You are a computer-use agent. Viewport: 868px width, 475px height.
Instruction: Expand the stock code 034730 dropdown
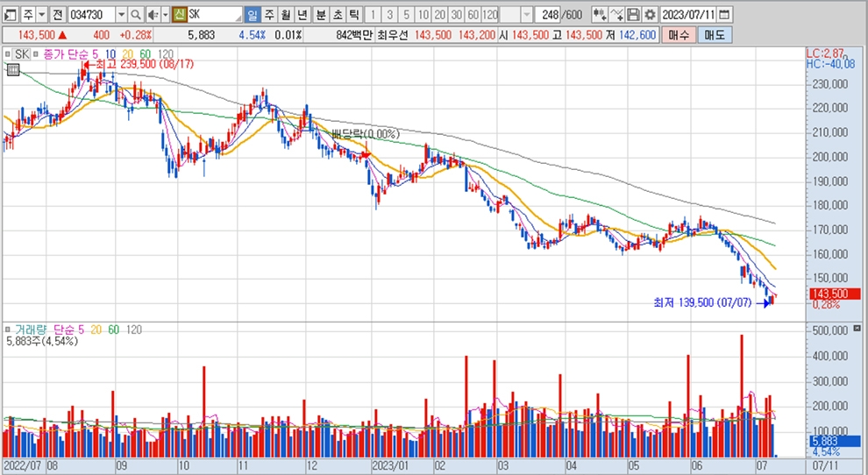click(121, 15)
